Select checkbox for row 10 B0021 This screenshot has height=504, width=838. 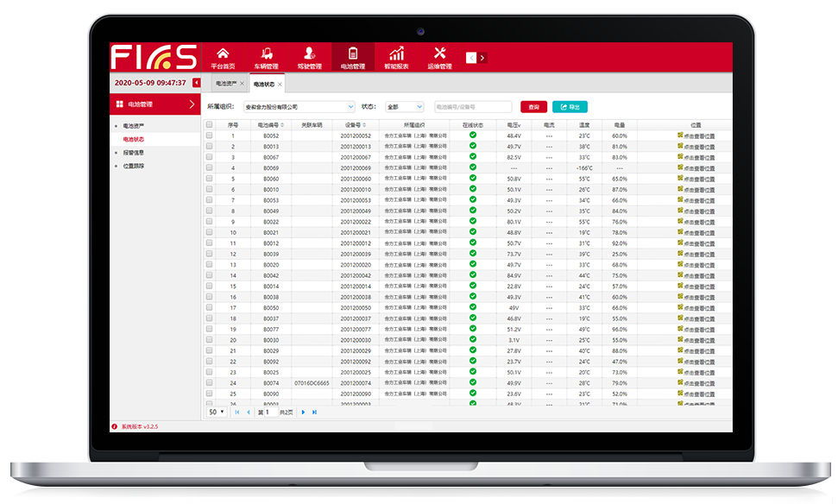[x=209, y=232]
